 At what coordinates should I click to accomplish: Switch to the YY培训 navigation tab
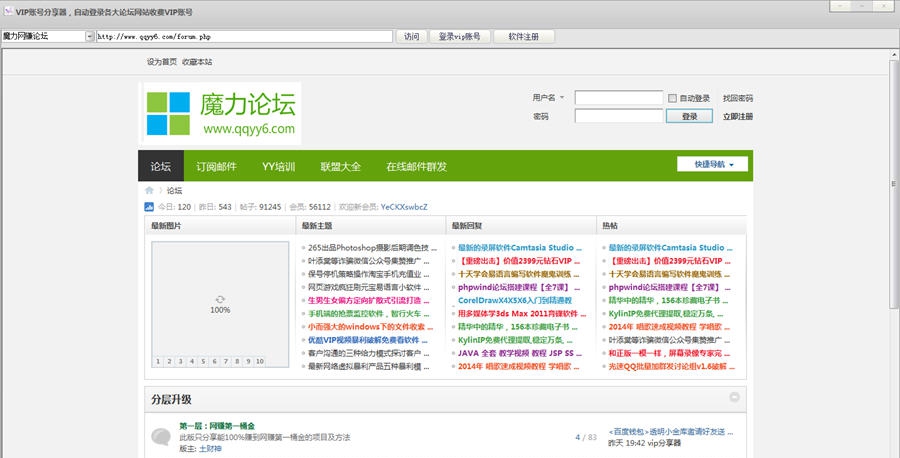278,166
